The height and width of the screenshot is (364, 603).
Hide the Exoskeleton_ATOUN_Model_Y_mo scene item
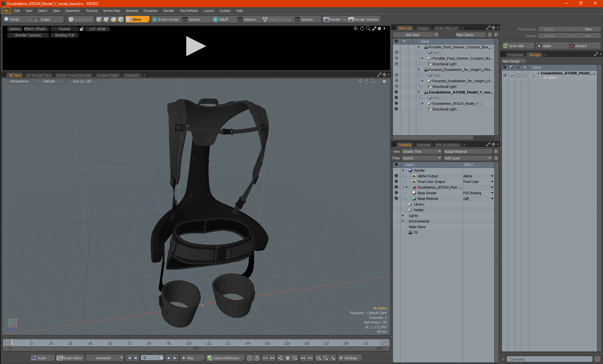click(396, 92)
